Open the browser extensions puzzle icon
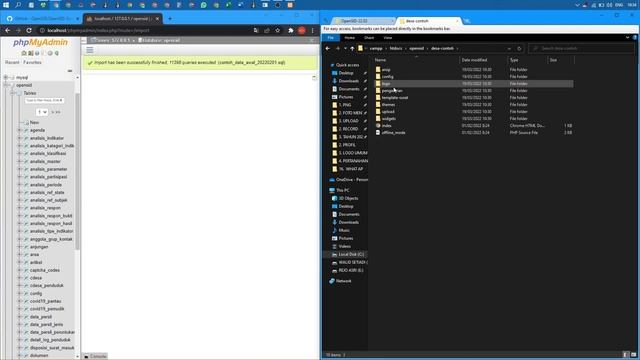The height and width of the screenshot is (360, 640). pos(291,30)
